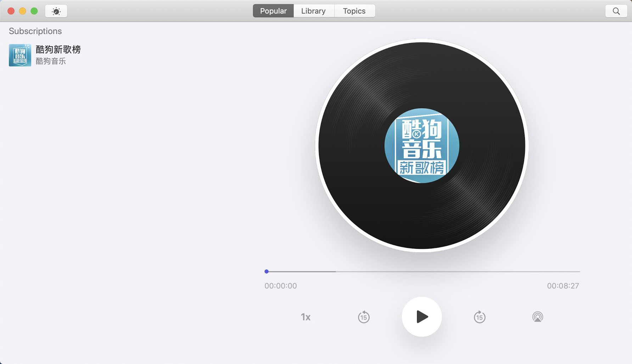The height and width of the screenshot is (364, 632).
Task: Open the search magnifier icon
Action: (x=616, y=11)
